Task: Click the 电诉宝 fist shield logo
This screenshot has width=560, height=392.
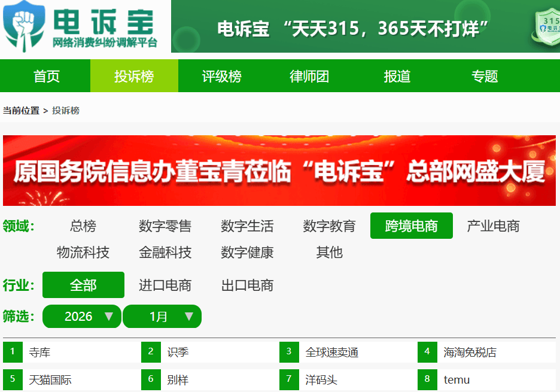Action: [23, 26]
